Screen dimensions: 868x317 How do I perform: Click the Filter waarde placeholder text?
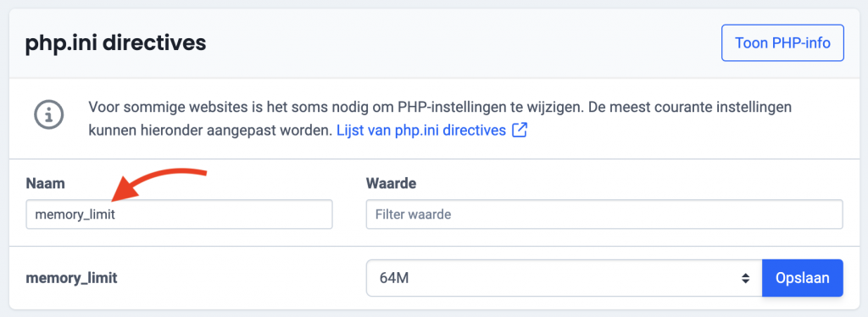coord(413,214)
